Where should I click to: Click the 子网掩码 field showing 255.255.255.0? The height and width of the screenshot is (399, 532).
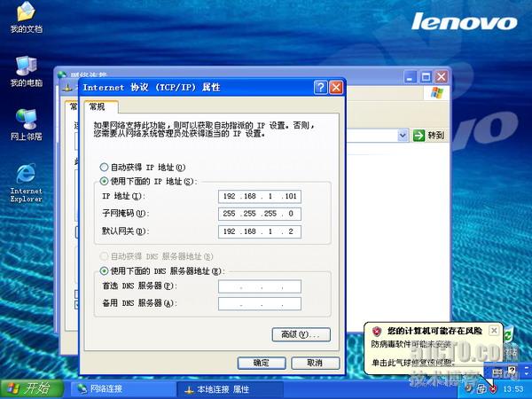point(260,214)
